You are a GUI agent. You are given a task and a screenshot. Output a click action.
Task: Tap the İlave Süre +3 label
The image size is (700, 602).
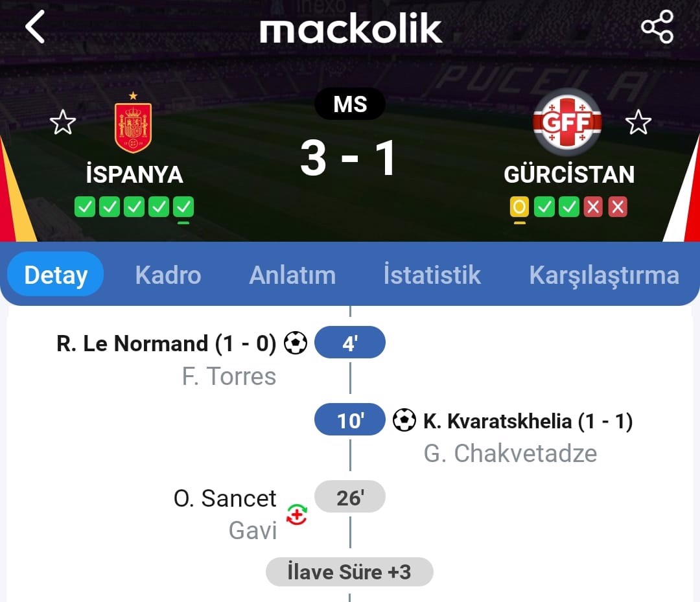(349, 572)
